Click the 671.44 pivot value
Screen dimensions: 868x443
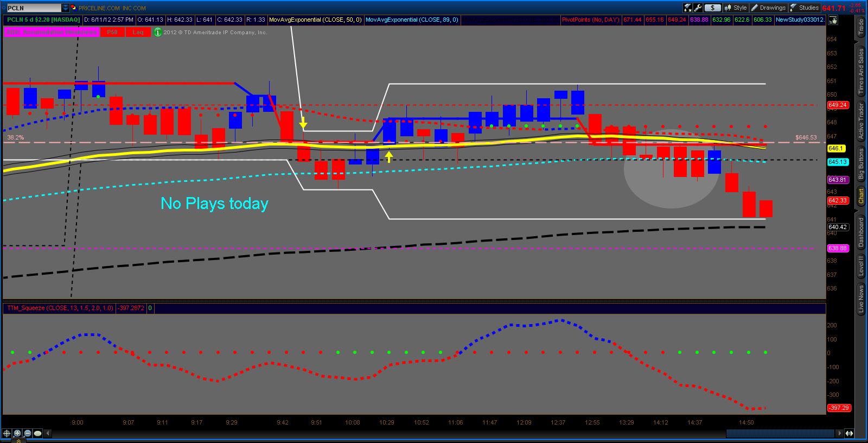pos(632,20)
